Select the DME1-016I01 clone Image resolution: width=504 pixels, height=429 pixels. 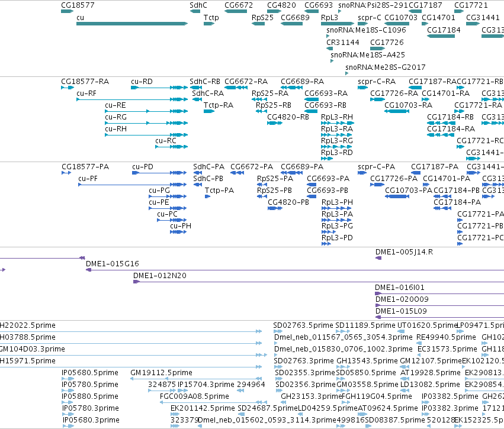(439, 293)
